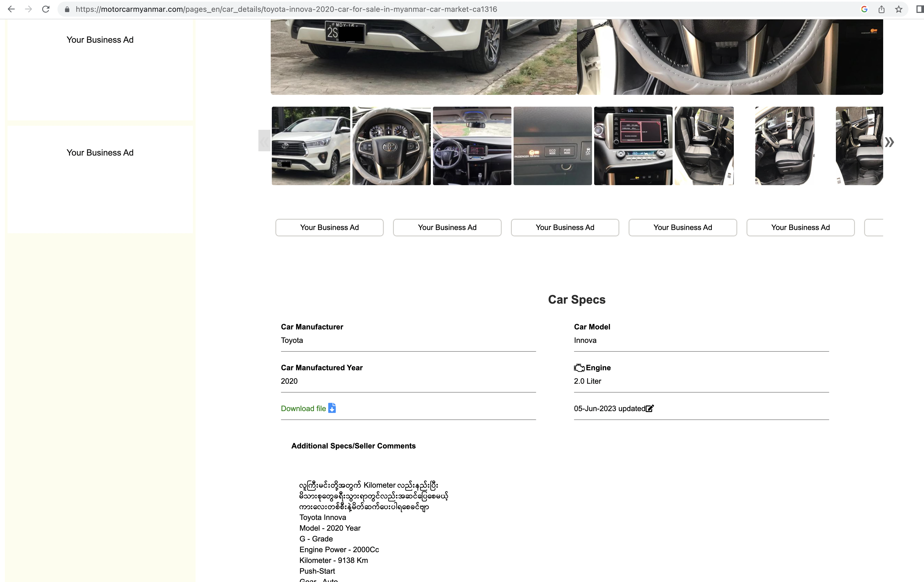Select the white car exterior thumbnail

[x=311, y=146]
